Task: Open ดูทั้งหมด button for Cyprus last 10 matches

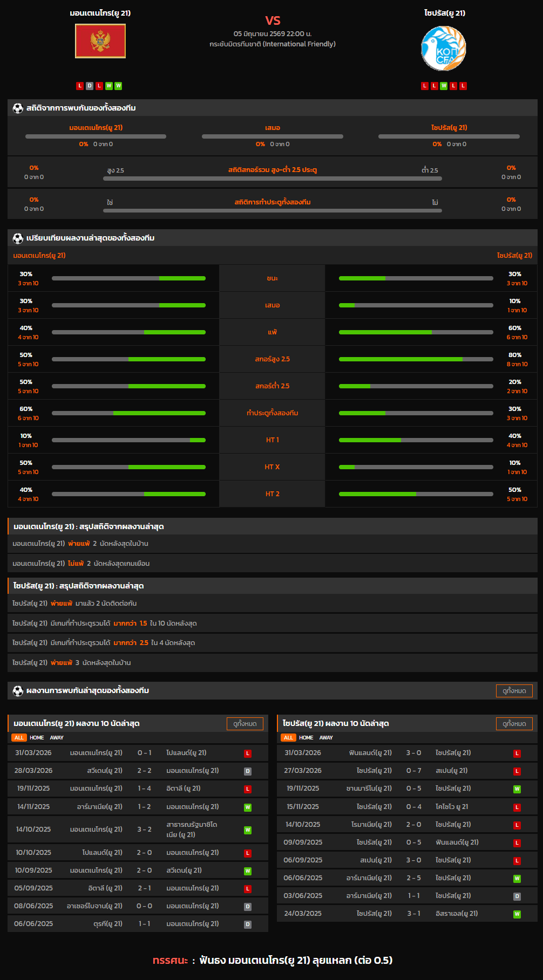Action: pos(514,724)
